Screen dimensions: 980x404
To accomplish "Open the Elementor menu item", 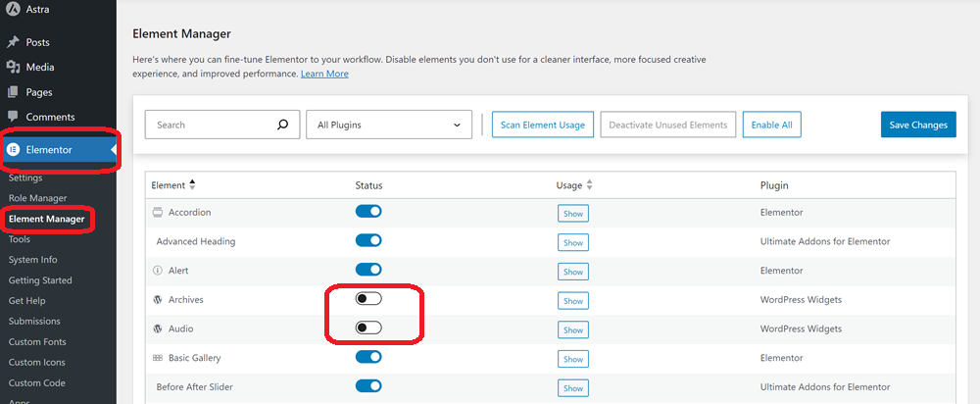I will [58, 150].
